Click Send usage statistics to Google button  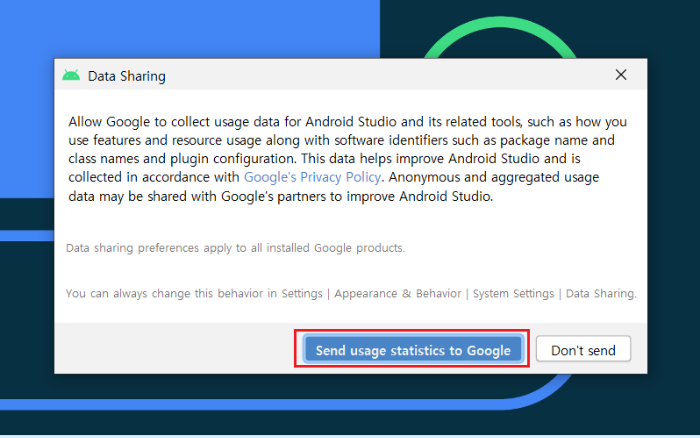412,350
